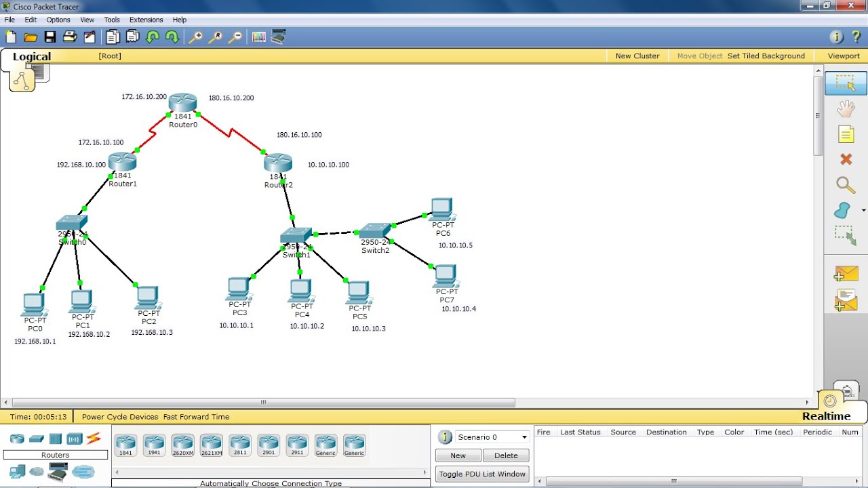This screenshot has width=868, height=488.
Task: Select the WAN Emulation cloud category
Action: tap(37, 471)
